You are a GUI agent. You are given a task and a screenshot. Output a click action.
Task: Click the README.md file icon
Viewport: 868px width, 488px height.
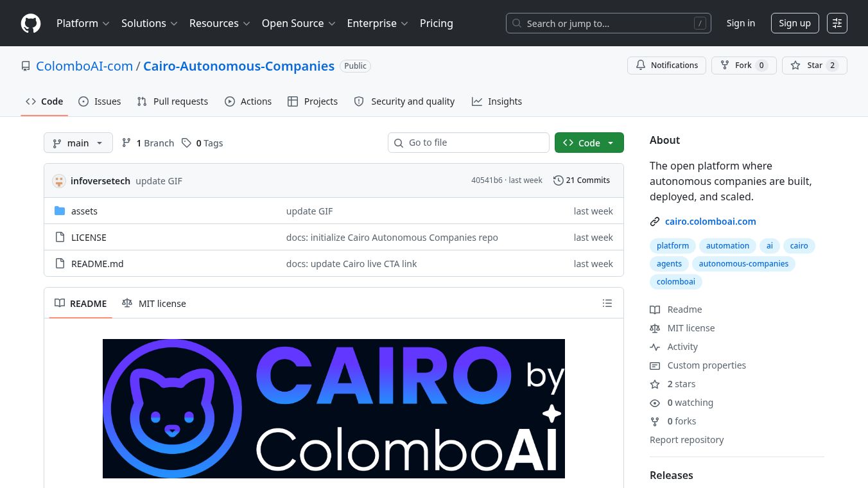60,264
